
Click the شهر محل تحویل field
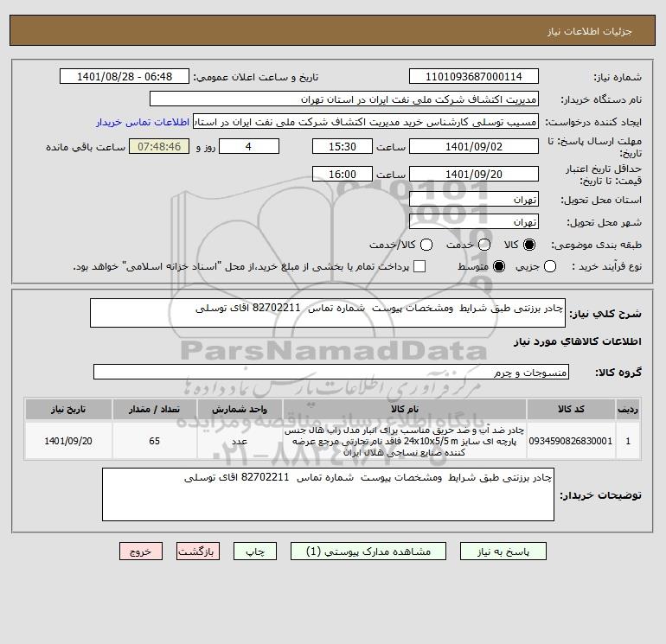[x=474, y=221]
